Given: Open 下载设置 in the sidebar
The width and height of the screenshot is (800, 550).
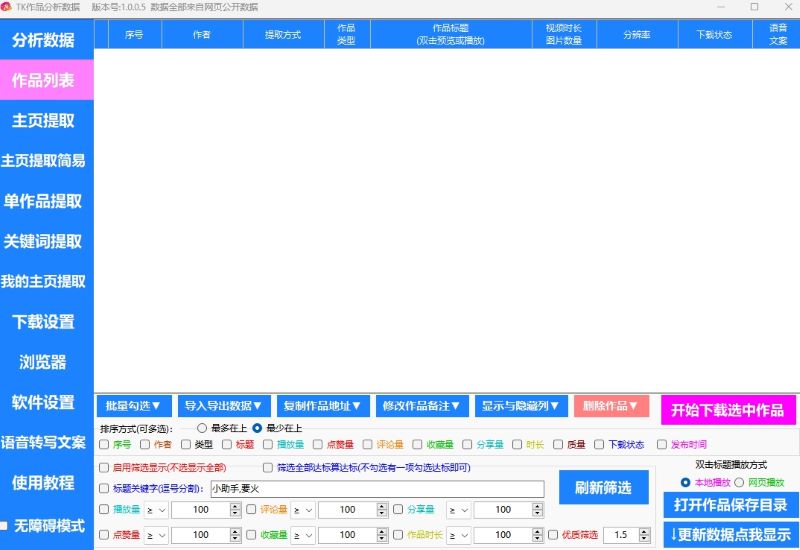Looking at the screenshot, I should 43,321.
